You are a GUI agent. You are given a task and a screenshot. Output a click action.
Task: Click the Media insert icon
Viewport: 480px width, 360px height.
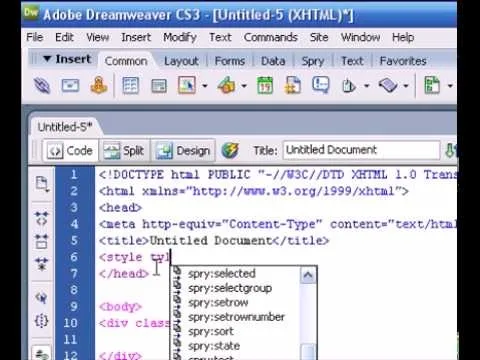227,86
